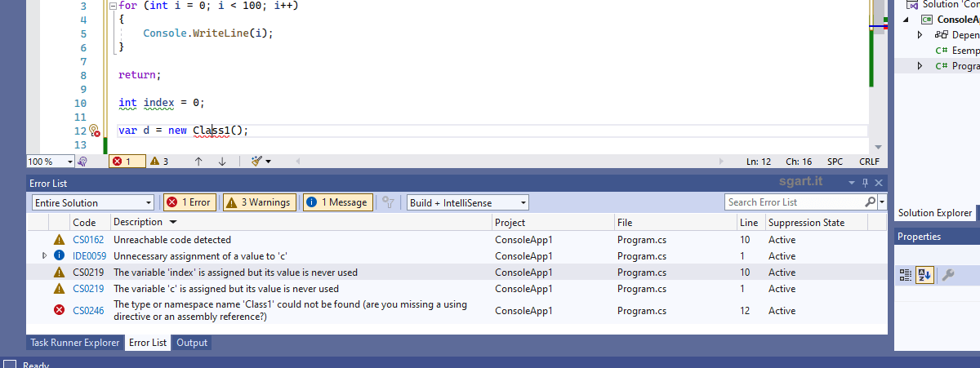Viewport: 980px width, 368px height.
Task: Click the Alphabetical sort icon in Properties
Action: 925,275
